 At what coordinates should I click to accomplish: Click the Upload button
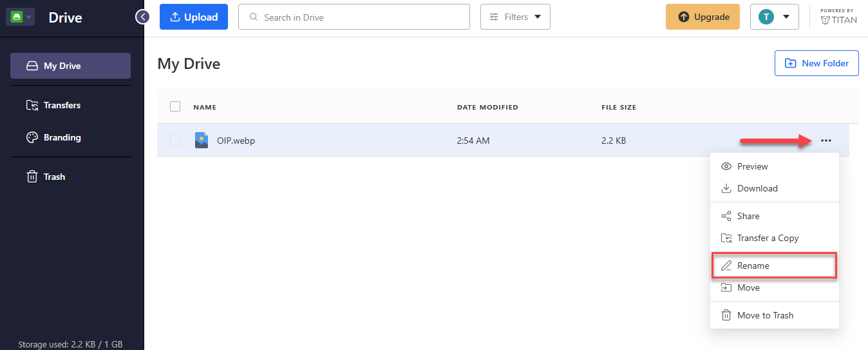pyautogui.click(x=194, y=17)
